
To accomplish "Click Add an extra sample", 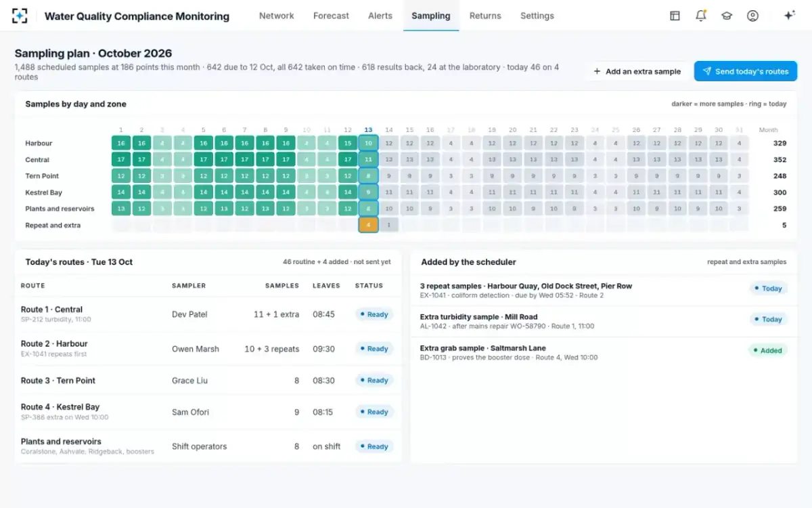I will 637,71.
